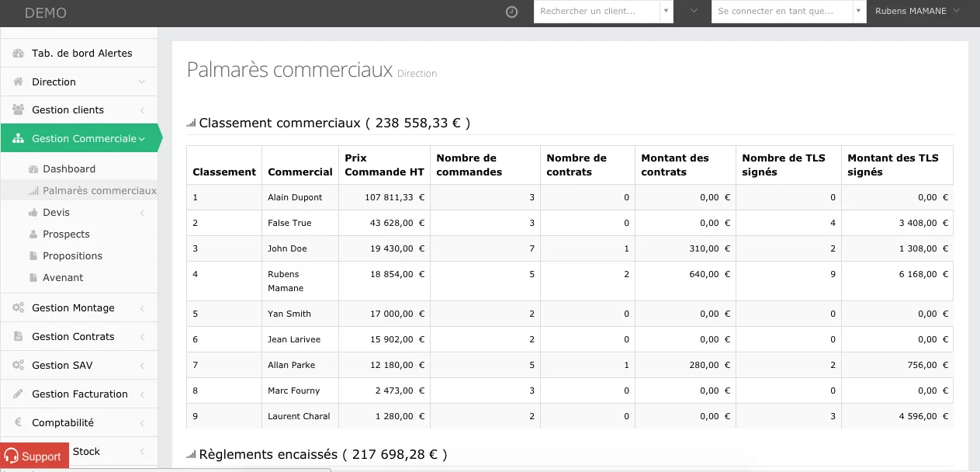Screen dimensions: 980x472
Task: Click the Devis thumbs-up icon
Action: [33, 212]
